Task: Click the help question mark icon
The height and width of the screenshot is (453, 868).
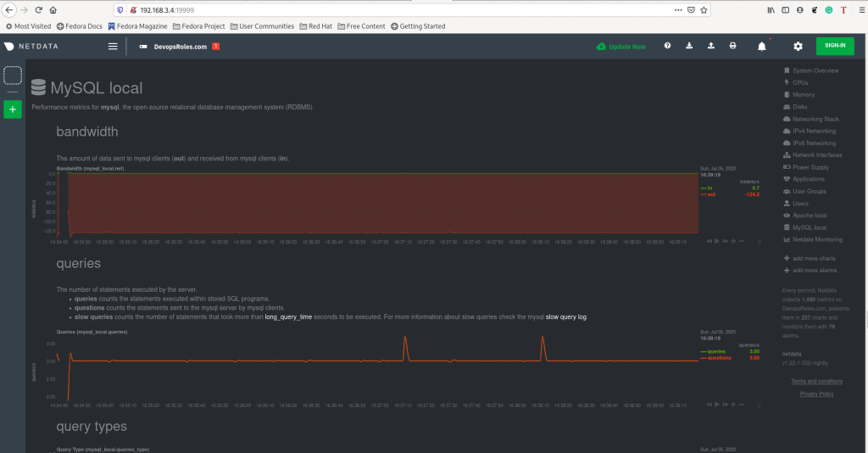Action: coord(667,47)
